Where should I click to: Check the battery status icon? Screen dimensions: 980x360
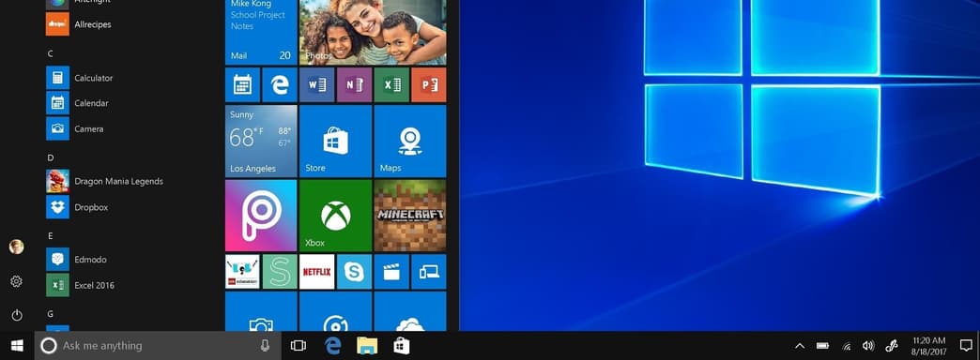822,346
